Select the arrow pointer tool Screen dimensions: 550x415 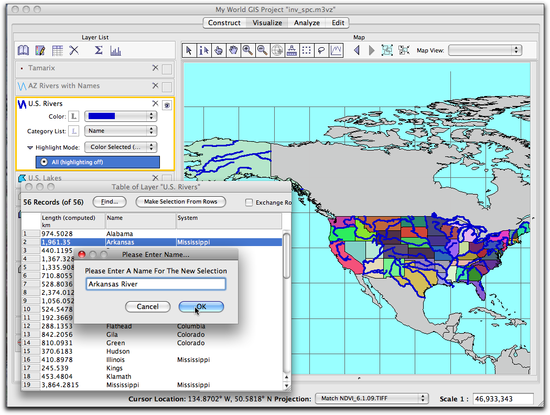click(189, 51)
